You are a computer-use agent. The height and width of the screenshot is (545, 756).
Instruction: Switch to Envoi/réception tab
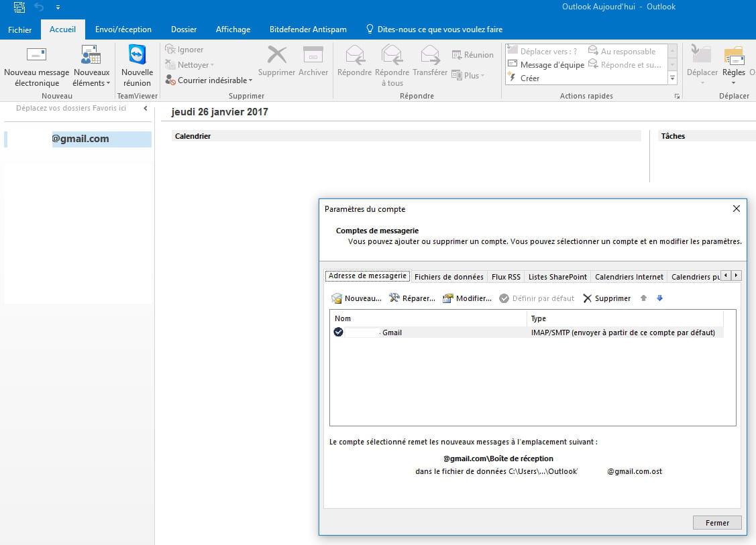(123, 29)
